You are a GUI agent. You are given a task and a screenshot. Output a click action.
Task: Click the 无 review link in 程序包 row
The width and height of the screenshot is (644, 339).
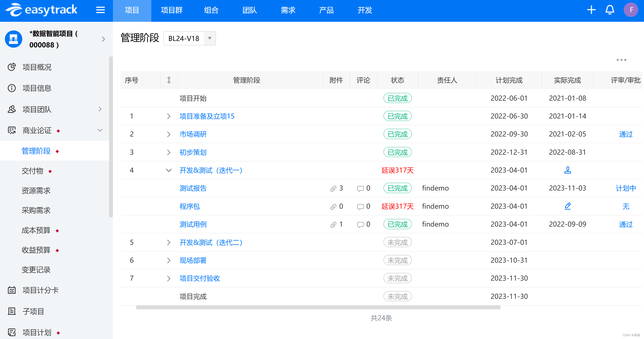coord(626,206)
